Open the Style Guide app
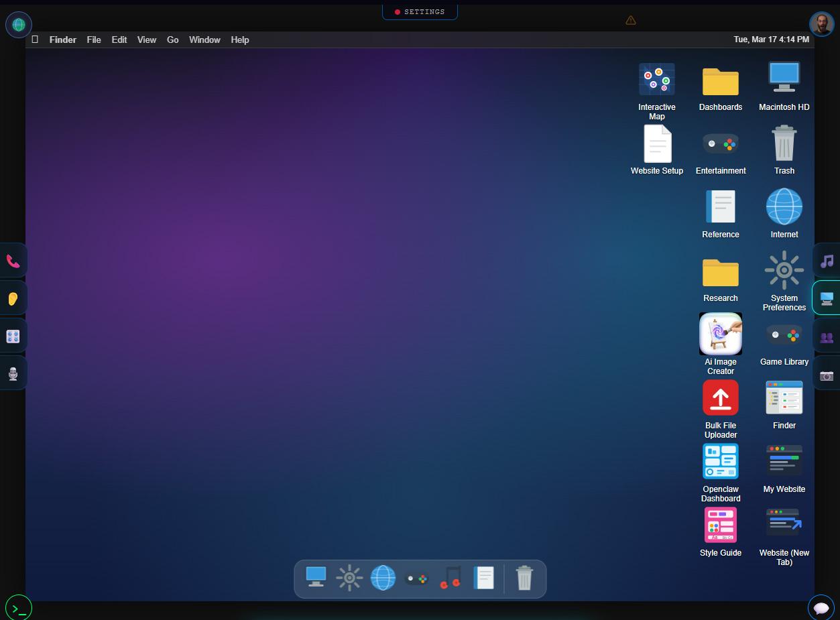Image resolution: width=840 pixels, height=620 pixels. tap(721, 524)
